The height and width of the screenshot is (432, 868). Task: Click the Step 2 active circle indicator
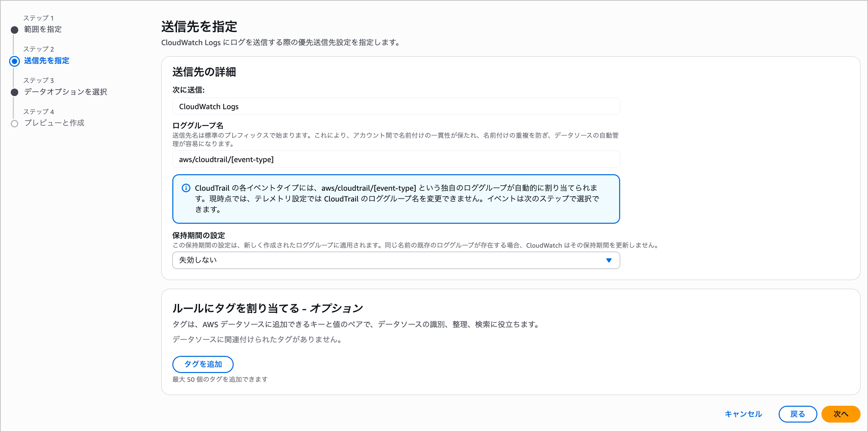(x=15, y=61)
